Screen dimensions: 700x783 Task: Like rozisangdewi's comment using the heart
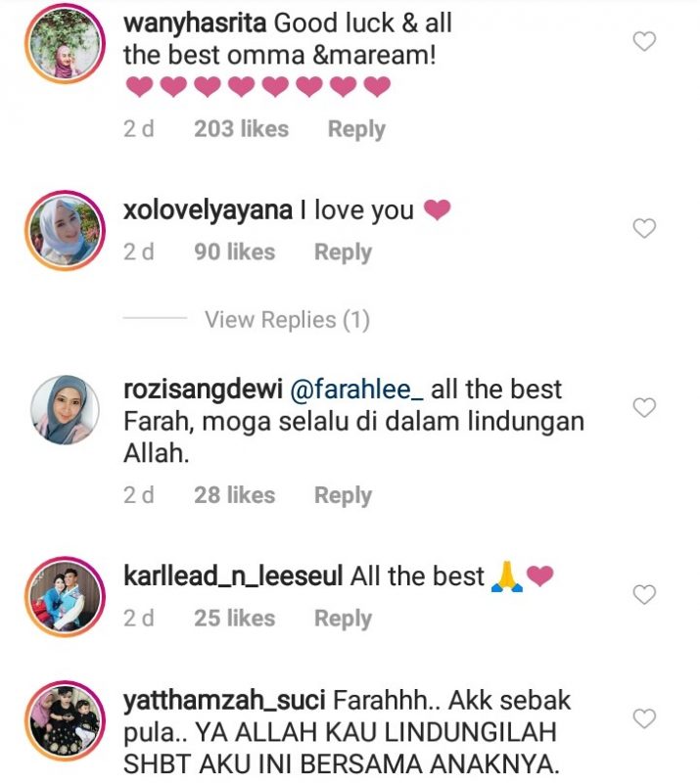(644, 408)
